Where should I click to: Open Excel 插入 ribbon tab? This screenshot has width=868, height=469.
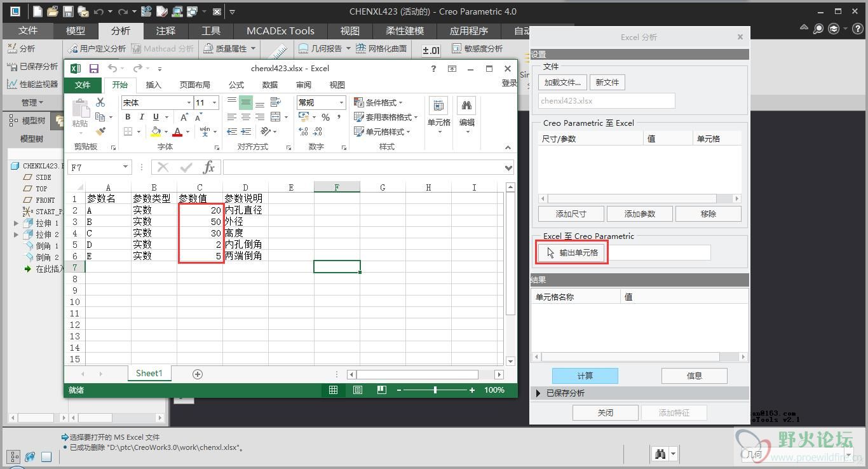coord(154,85)
